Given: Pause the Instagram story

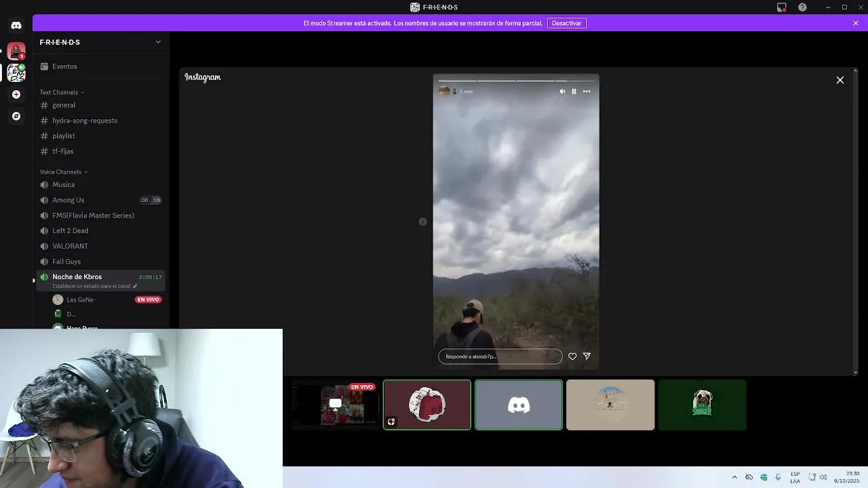Looking at the screenshot, I should 574,91.
